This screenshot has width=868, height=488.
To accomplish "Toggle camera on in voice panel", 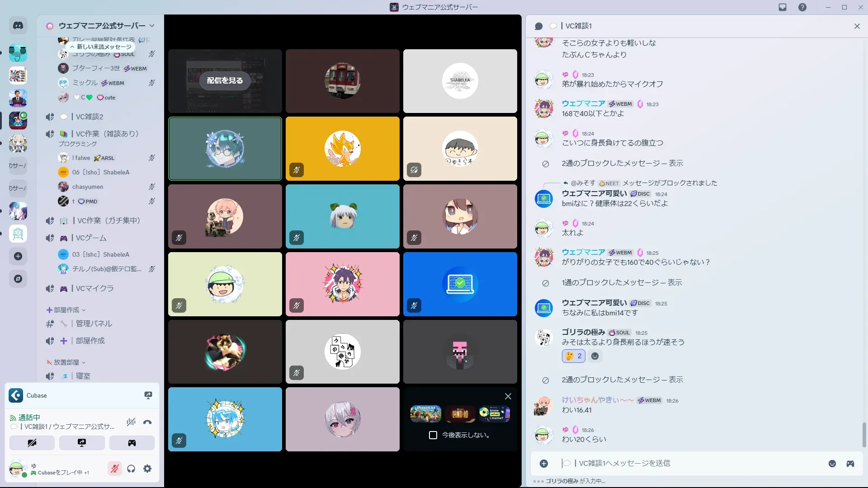I will [x=32, y=443].
